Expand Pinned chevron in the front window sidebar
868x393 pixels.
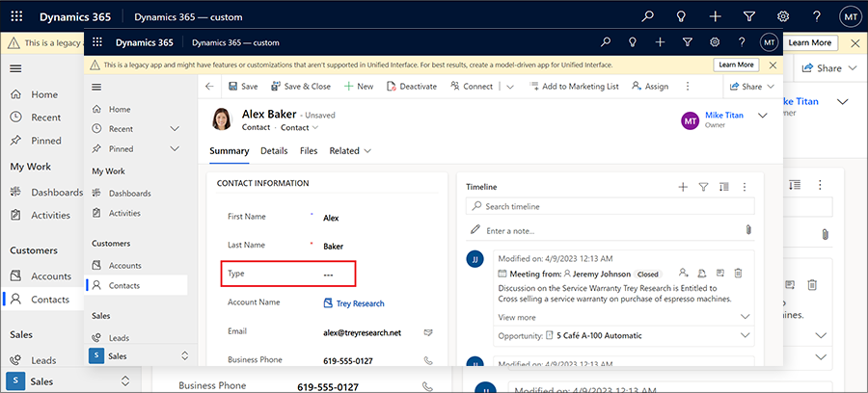175,148
